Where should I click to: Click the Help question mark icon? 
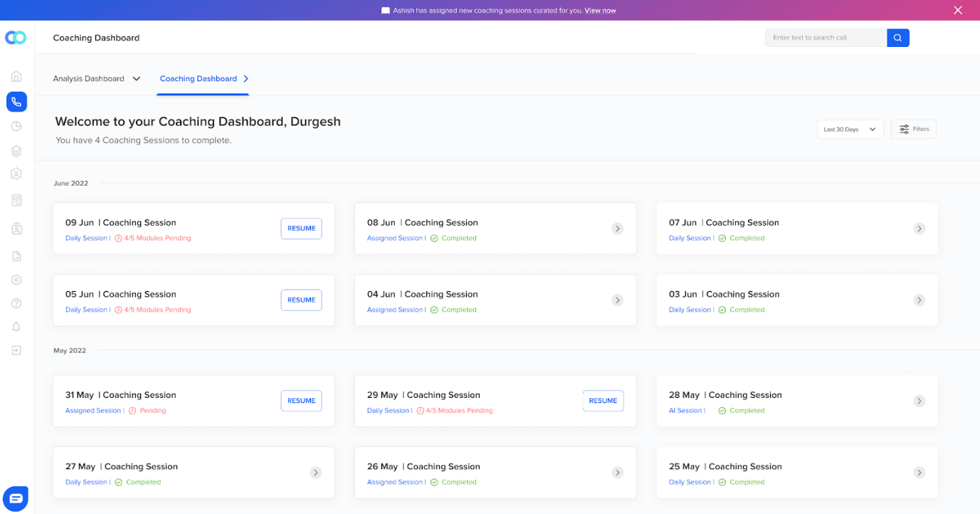tap(16, 303)
